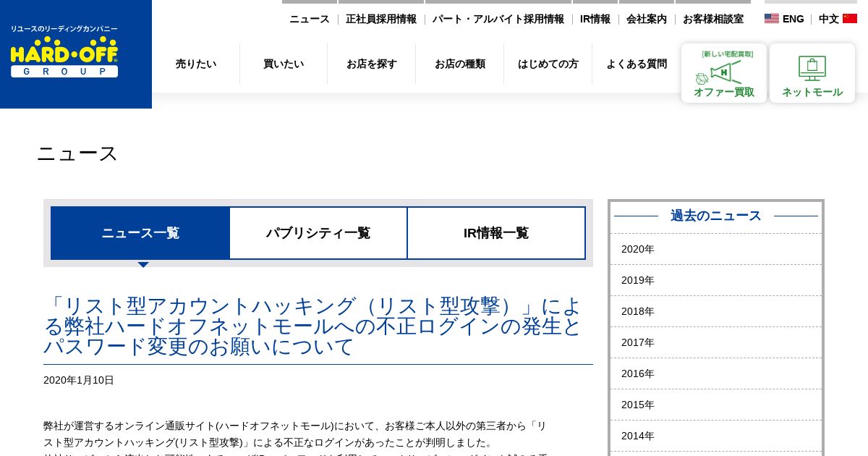Screen dimensions: 868x456
Task: Open the 買いたい menu
Action: tap(284, 64)
